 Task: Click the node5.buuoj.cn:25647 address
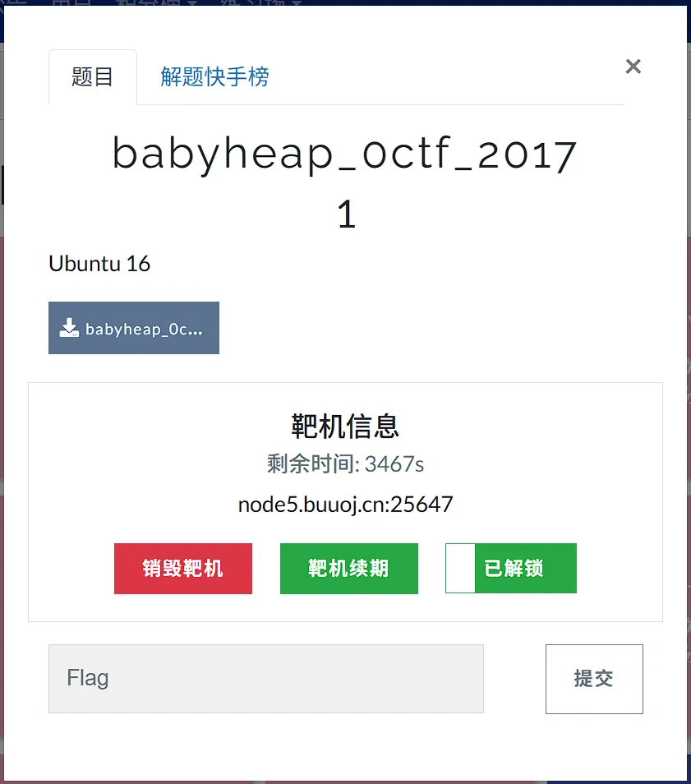tap(345, 505)
